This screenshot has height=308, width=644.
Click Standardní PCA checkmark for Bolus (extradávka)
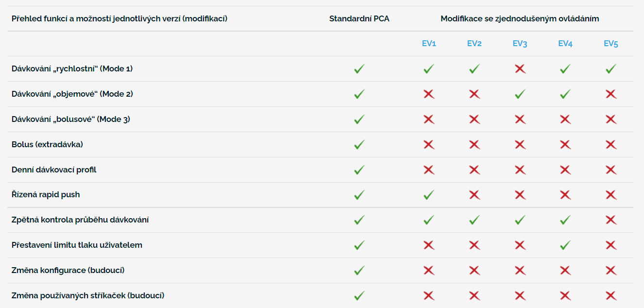tap(359, 144)
